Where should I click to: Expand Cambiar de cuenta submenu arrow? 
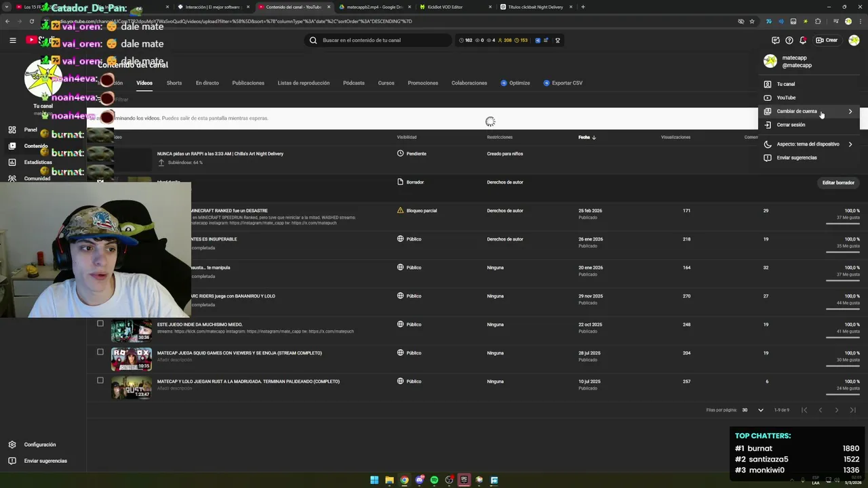point(850,111)
